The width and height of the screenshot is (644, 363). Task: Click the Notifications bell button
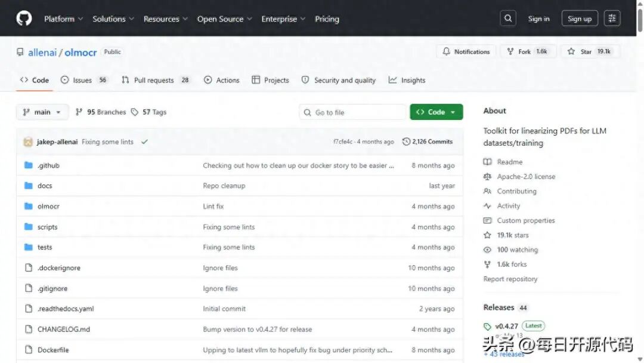466,51
